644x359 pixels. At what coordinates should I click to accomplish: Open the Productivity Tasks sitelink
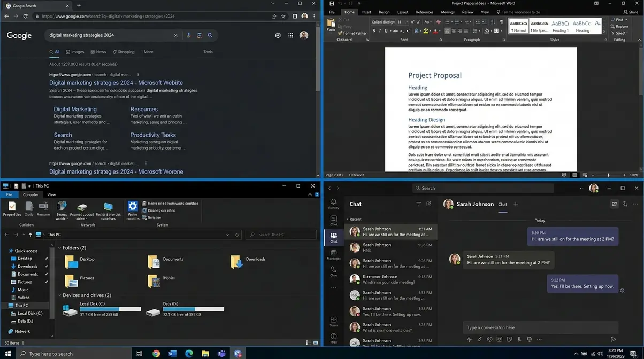pos(153,135)
